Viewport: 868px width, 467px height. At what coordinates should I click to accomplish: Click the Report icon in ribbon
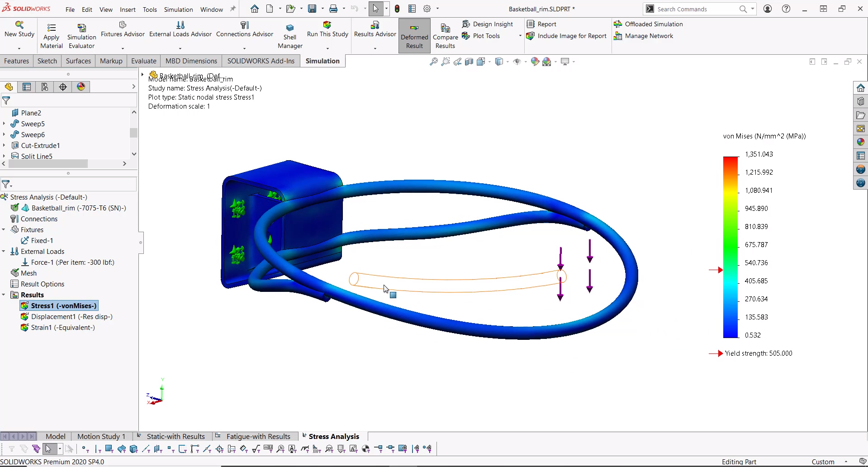click(531, 24)
